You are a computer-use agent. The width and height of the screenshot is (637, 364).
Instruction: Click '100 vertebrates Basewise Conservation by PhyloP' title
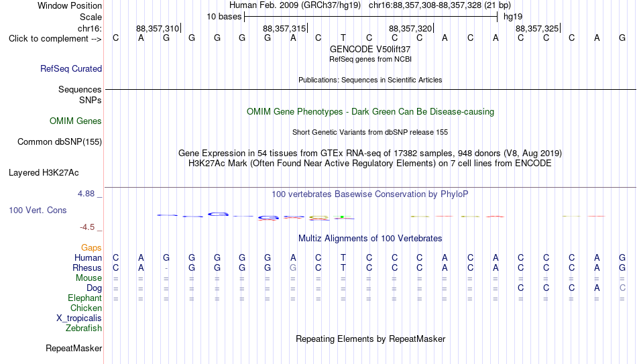pyautogui.click(x=370, y=194)
